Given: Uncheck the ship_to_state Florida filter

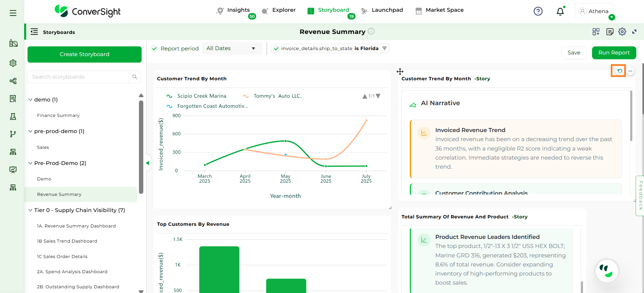Looking at the screenshot, I should (x=276, y=49).
